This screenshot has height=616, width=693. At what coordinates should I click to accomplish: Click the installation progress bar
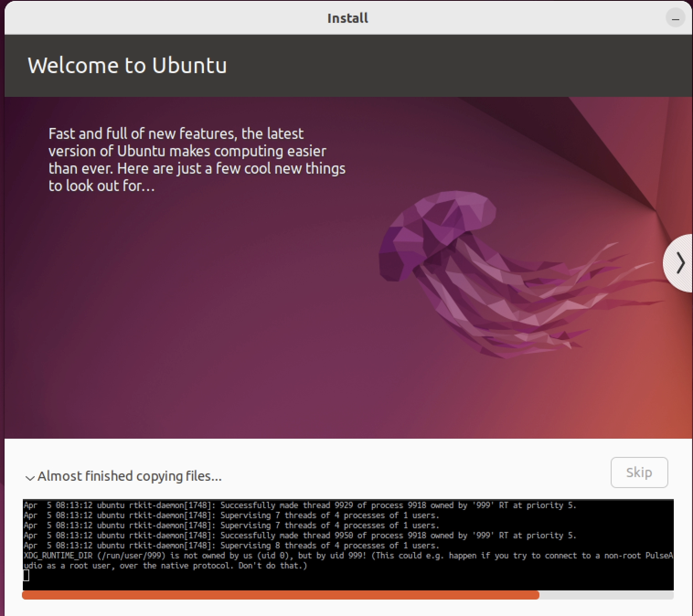[x=347, y=595]
